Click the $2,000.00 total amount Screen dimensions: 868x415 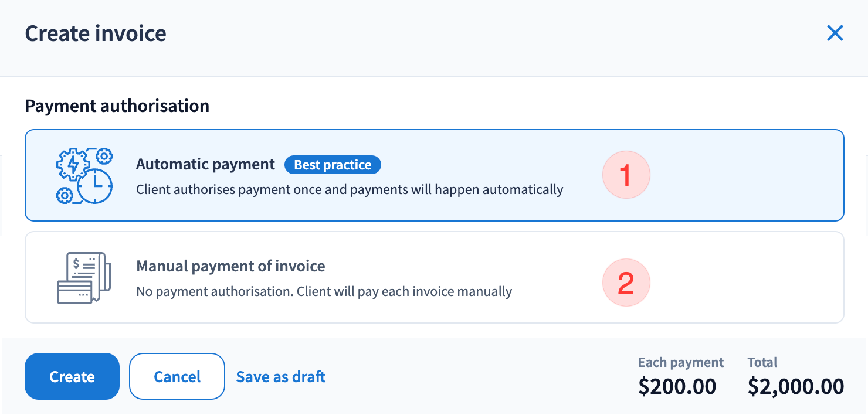pyautogui.click(x=796, y=386)
